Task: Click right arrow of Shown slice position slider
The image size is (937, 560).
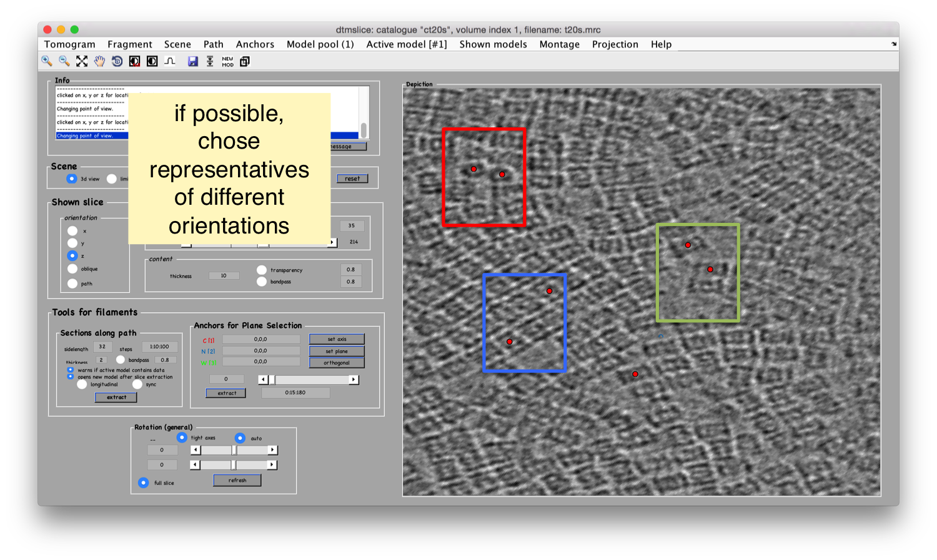Action: click(x=333, y=242)
